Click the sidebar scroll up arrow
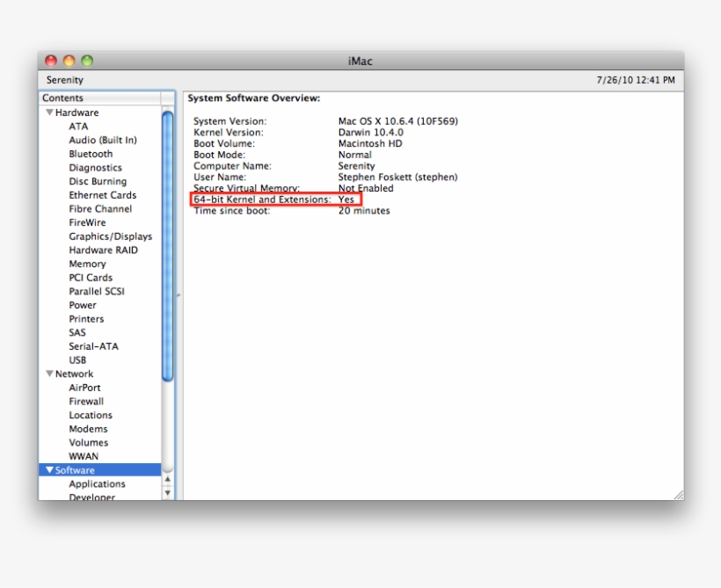 tap(168, 480)
